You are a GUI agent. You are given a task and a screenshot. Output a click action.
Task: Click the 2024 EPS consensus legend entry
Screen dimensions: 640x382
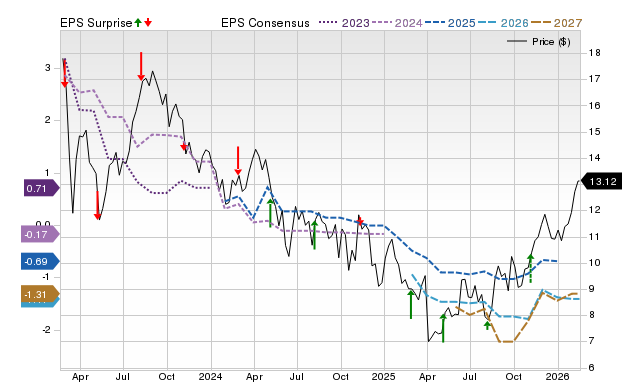pyautogui.click(x=397, y=23)
